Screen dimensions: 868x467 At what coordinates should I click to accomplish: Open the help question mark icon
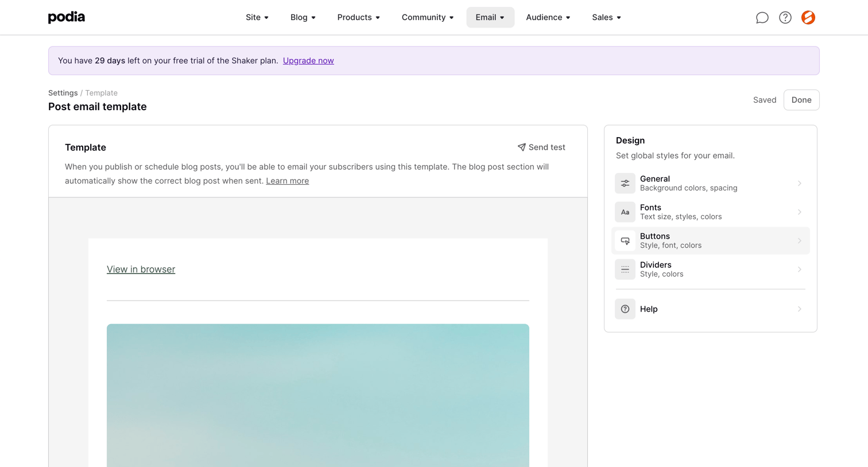(x=785, y=18)
